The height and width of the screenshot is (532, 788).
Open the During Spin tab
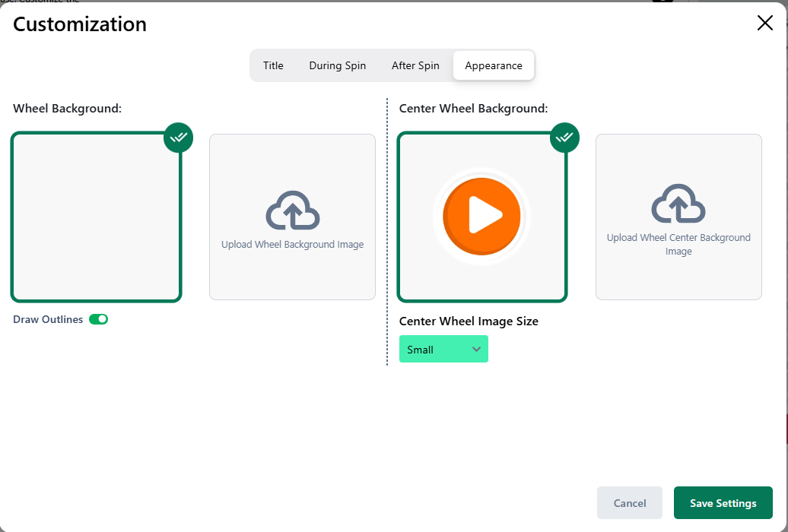pyautogui.click(x=337, y=65)
